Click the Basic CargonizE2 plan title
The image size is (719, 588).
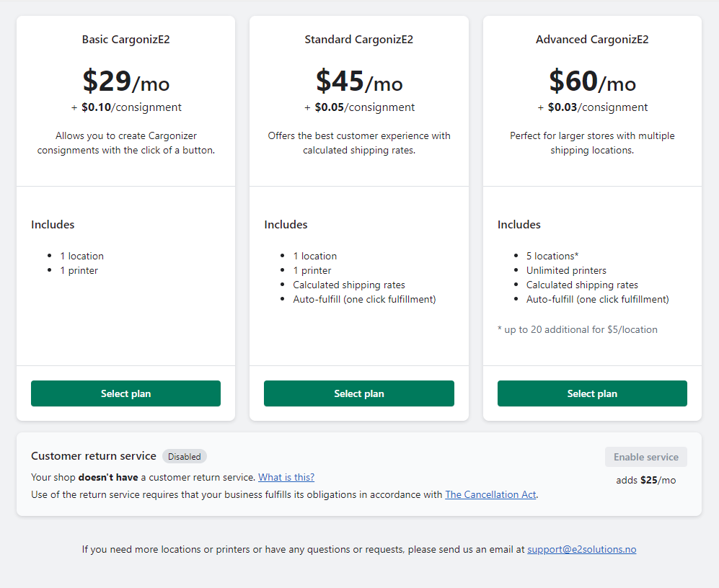pyautogui.click(x=125, y=40)
